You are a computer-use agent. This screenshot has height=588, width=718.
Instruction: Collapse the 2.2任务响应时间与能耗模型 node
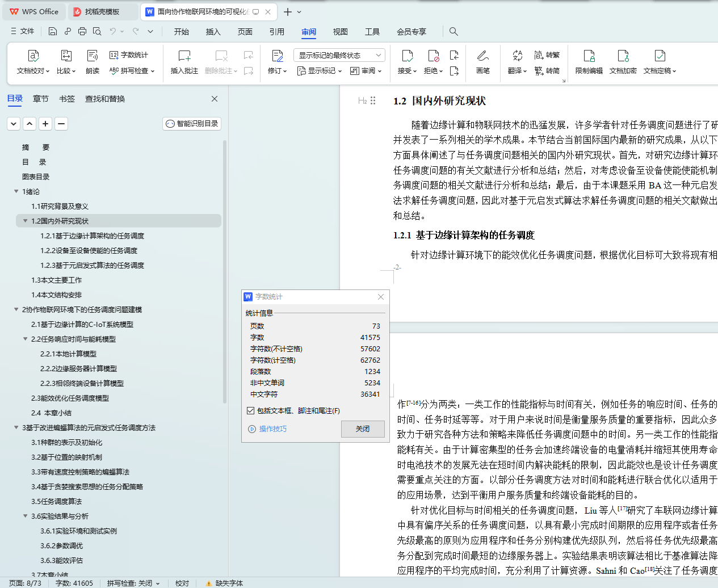[x=26, y=339]
